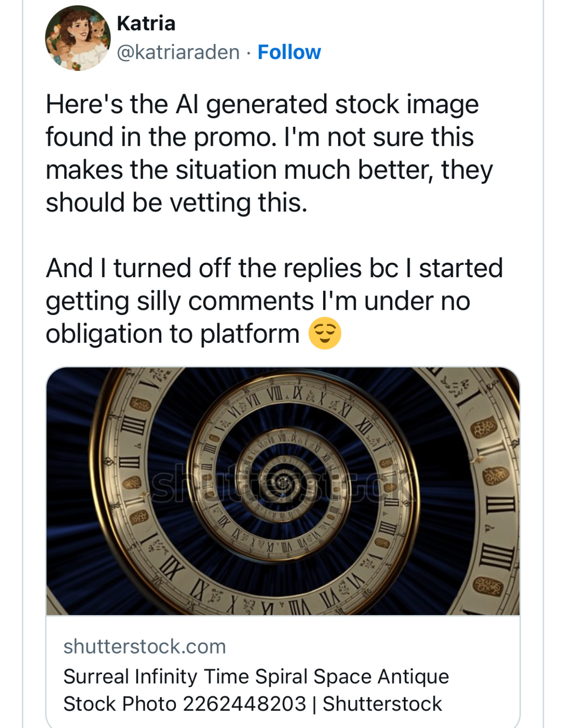Open the Katria display name
This screenshot has width=566, height=728.
pos(146,23)
